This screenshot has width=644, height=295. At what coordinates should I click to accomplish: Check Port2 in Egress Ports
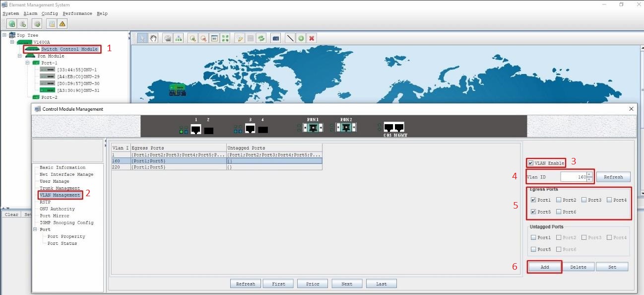pyautogui.click(x=559, y=200)
